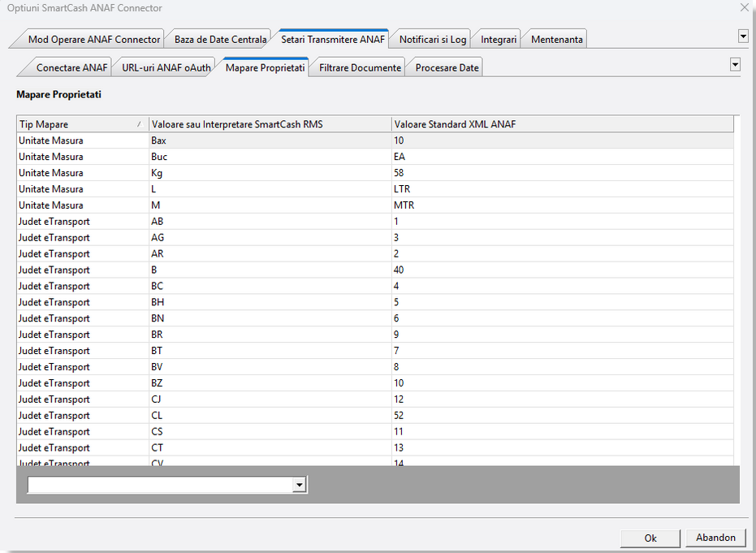Screen dimensions: 756x553
Task: Select the value 52 for judet CL
Action: point(563,416)
